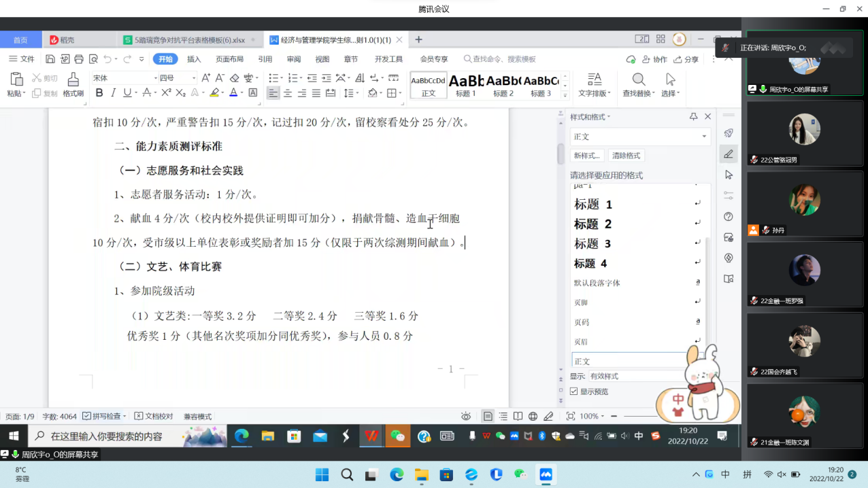The width and height of the screenshot is (868, 488).
Task: Toggle eye protection mode in status bar
Action: [466, 416]
